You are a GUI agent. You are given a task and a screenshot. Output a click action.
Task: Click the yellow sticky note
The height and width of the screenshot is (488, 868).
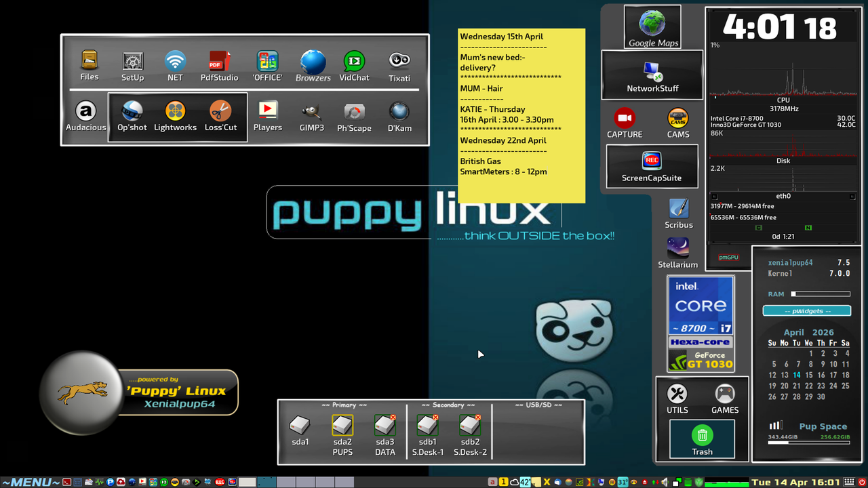point(521,115)
